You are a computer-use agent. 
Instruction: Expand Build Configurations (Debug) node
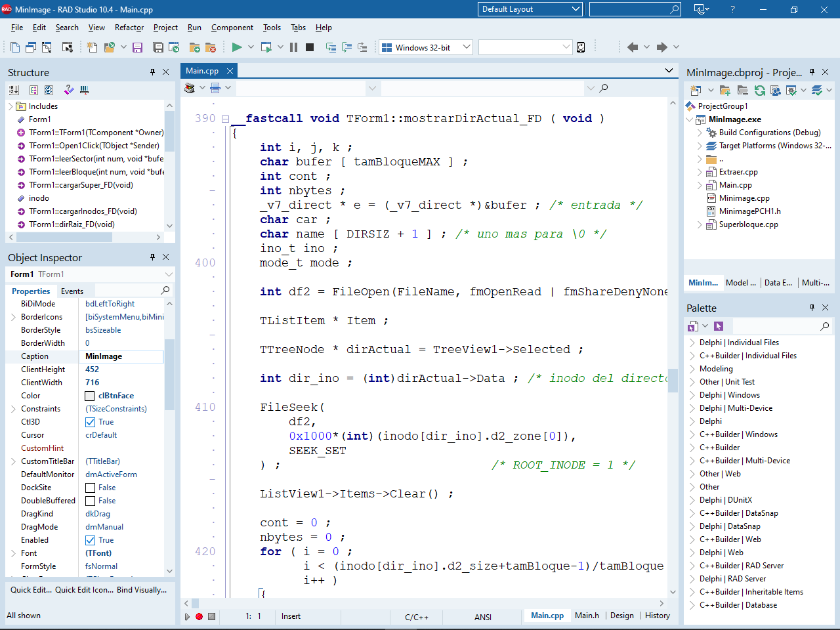click(x=700, y=133)
